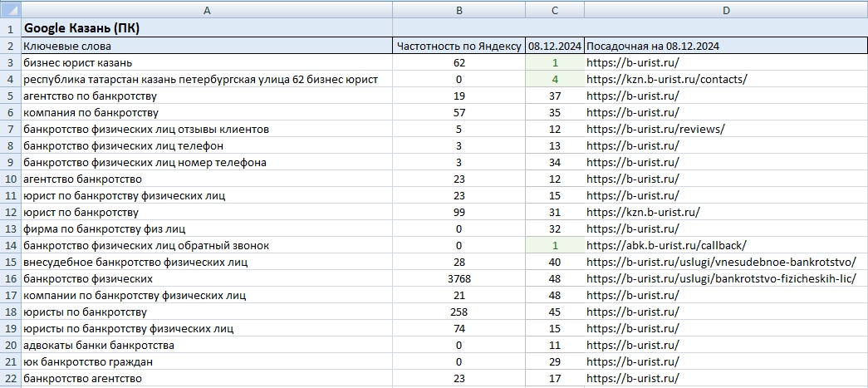Image resolution: width=868 pixels, height=388 pixels.
Task: Select cell 'внесудебное банкротство физических лиц'
Action: [207, 262]
